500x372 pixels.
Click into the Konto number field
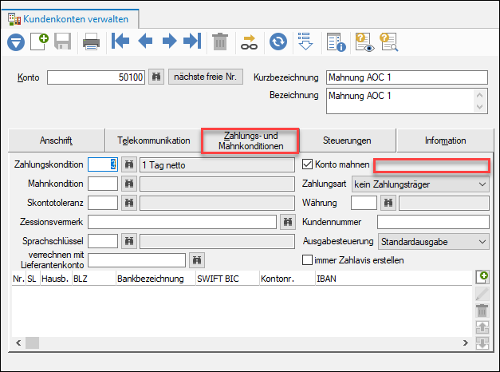pyautogui.click(x=96, y=77)
